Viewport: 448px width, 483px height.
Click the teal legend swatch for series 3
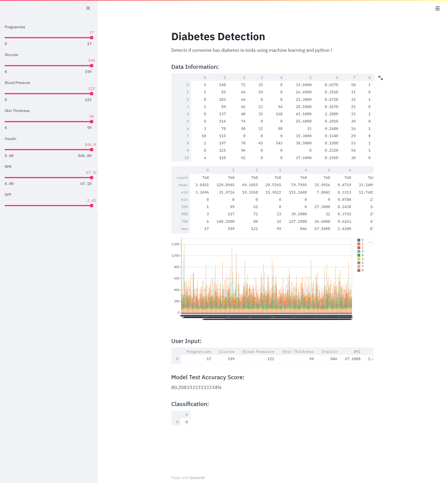359,251
